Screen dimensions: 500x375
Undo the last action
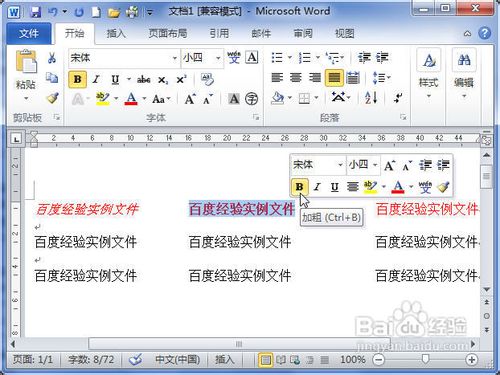click(53, 12)
